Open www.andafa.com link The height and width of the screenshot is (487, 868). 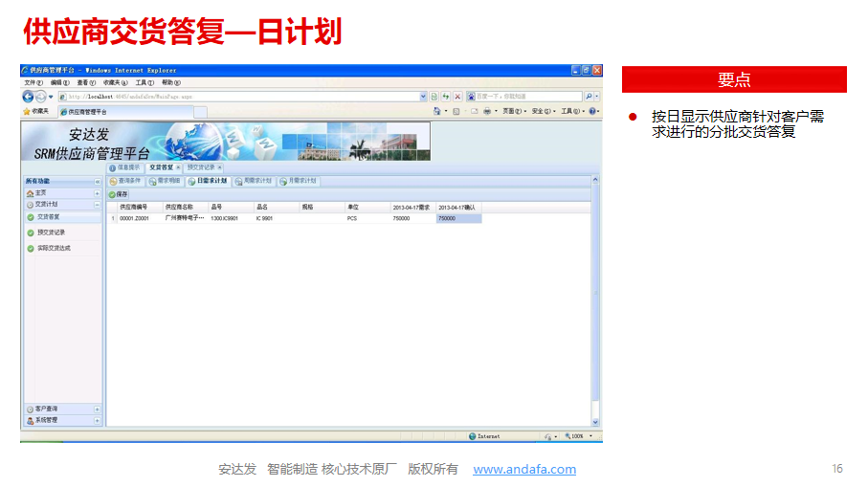[524, 470]
